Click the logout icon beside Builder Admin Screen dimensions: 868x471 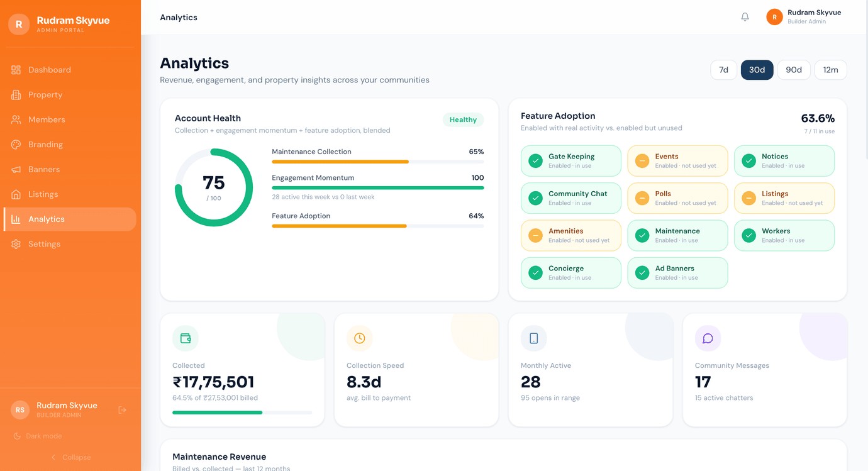coord(123,410)
